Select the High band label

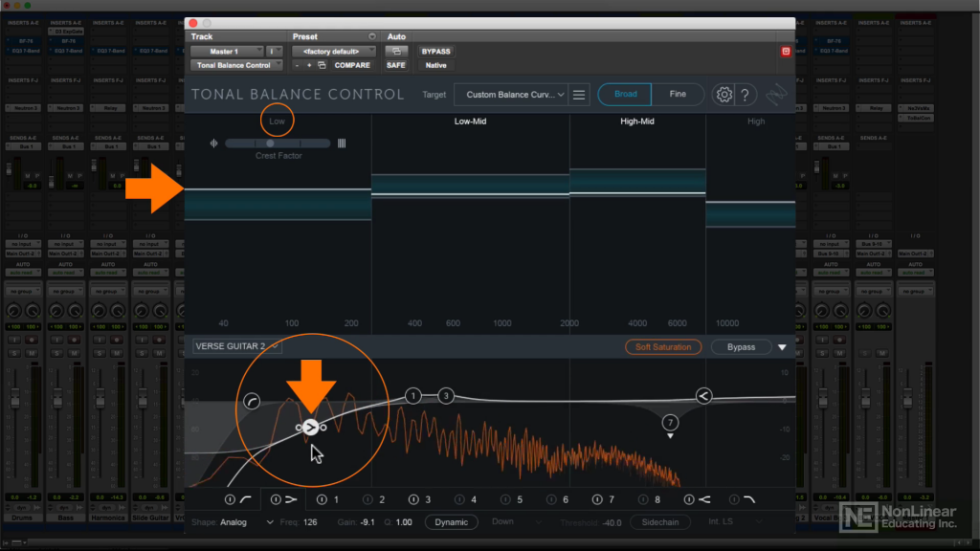[756, 121]
